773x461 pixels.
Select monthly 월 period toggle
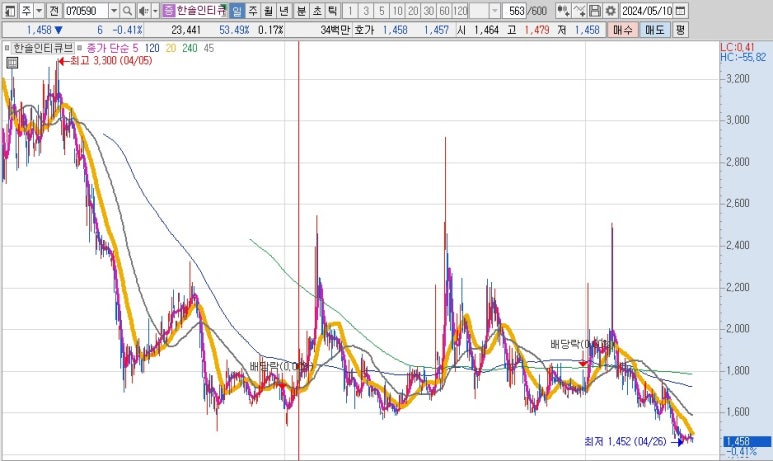[268, 10]
